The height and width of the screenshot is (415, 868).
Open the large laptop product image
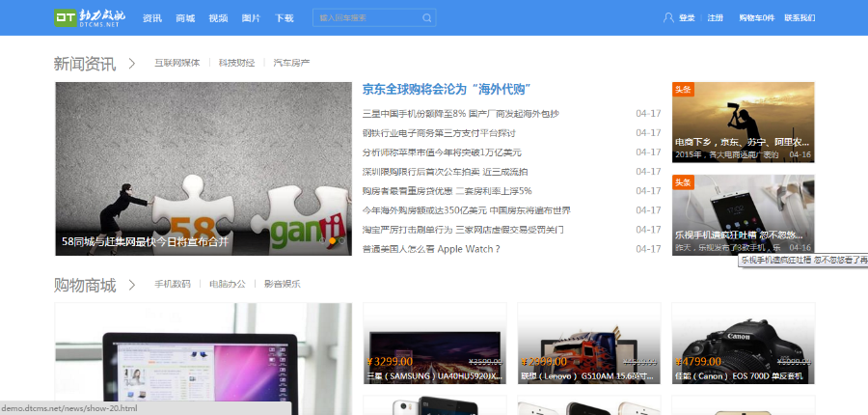[203, 359]
